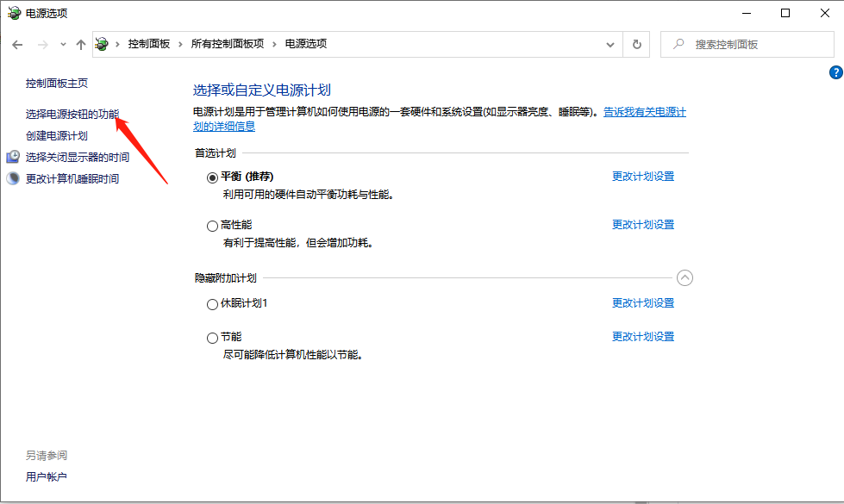This screenshot has height=504, width=844.
Task: Click the back navigation arrow
Action: (17, 43)
